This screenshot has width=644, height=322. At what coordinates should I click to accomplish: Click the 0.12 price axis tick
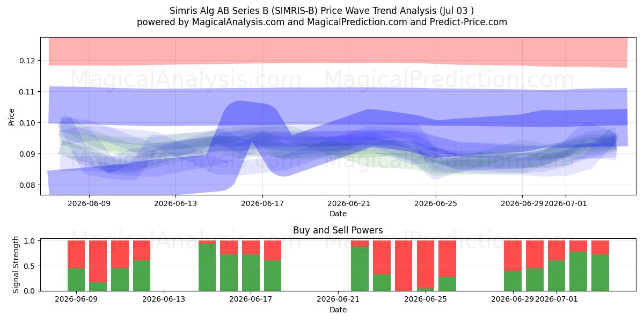point(28,61)
